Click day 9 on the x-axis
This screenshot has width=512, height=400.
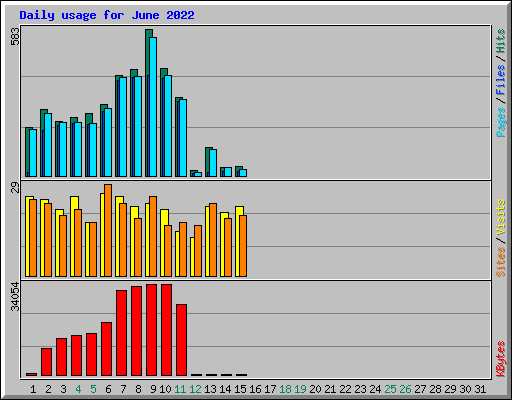(x=153, y=389)
